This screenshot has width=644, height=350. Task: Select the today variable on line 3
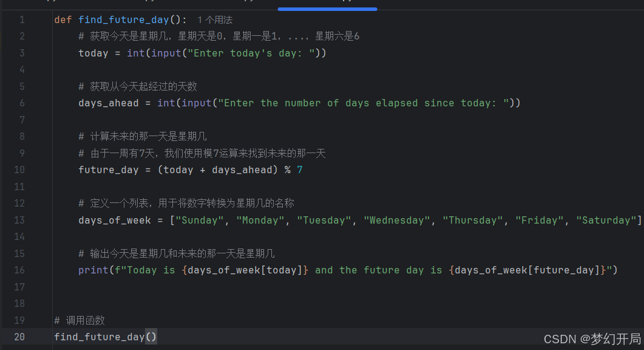[92, 53]
